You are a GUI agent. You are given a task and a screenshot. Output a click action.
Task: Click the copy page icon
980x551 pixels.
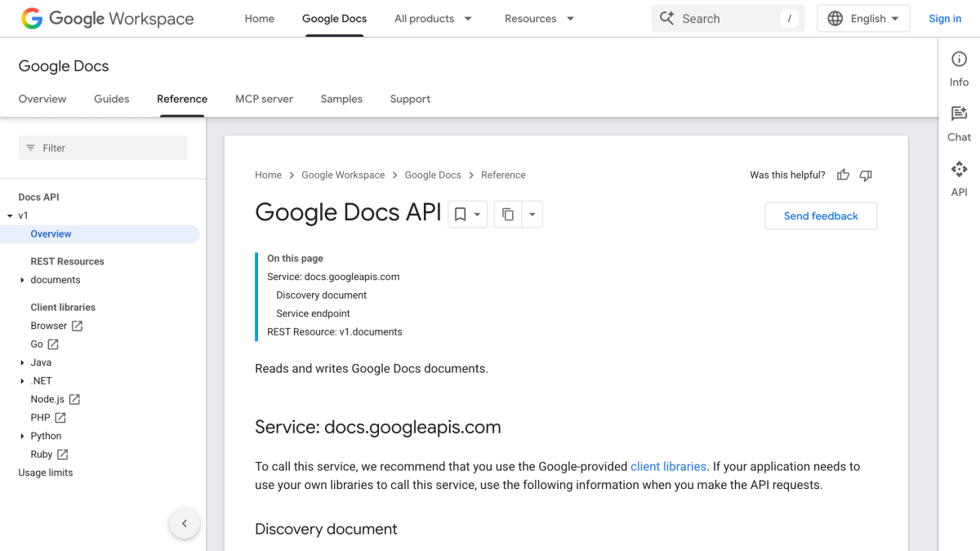coord(508,215)
